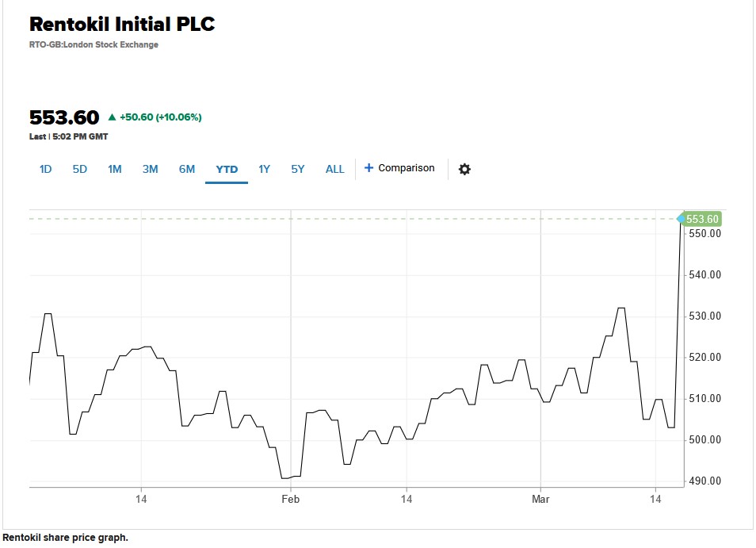Click the 510.00 y-axis label
This screenshot has width=756, height=548.
[705, 398]
